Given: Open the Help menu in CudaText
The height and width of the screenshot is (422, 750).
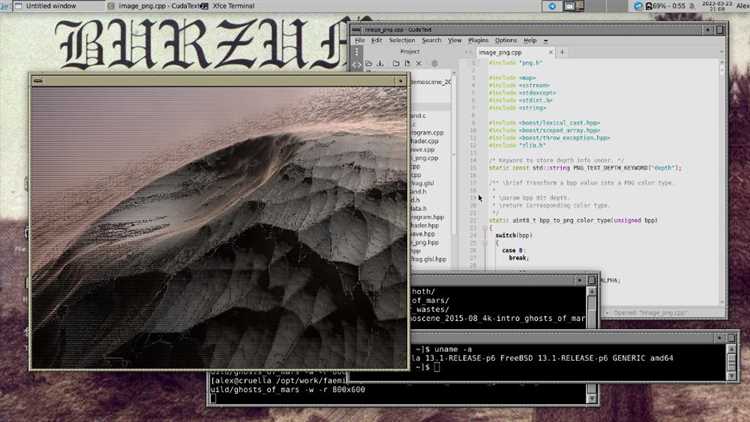Looking at the screenshot, I should pos(529,41).
